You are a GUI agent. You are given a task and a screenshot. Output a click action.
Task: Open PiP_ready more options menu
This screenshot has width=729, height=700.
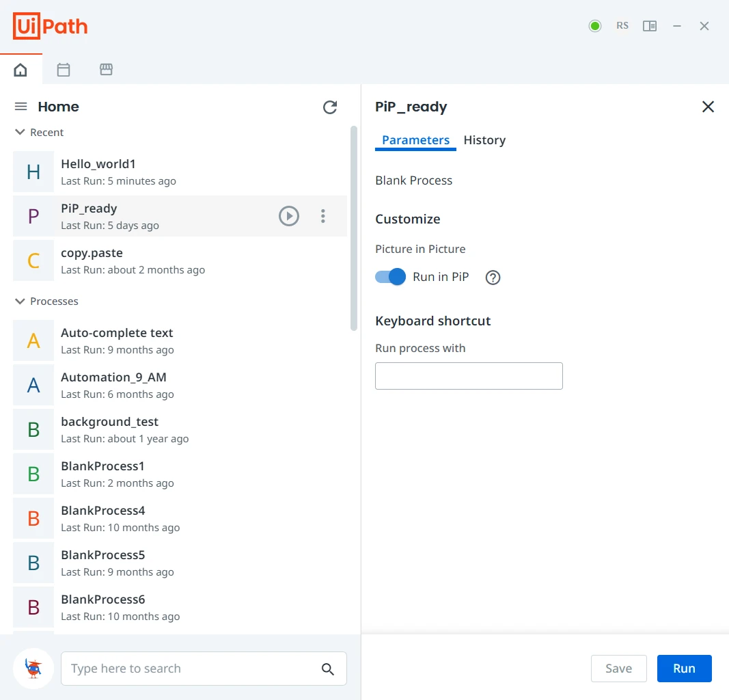(x=322, y=216)
